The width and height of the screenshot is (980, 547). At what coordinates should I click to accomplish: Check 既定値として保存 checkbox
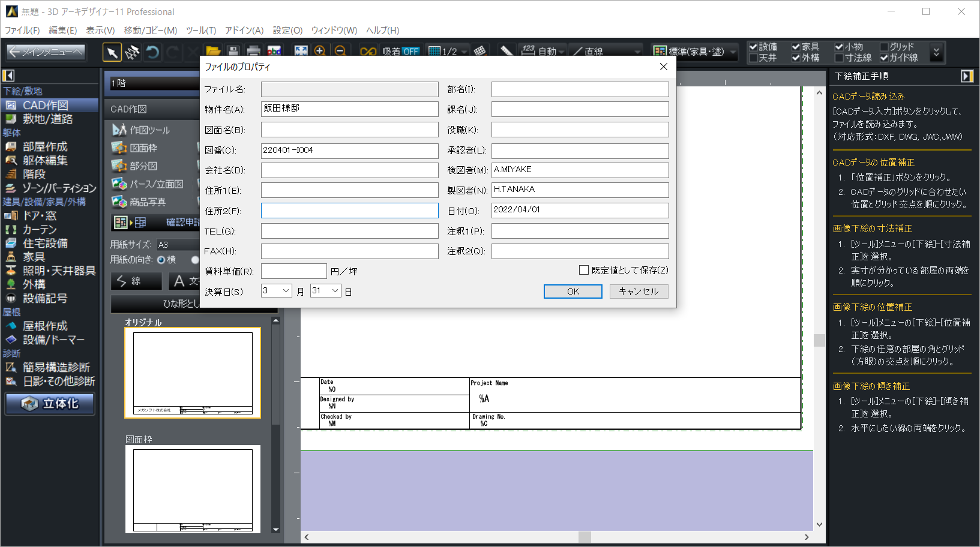point(583,271)
